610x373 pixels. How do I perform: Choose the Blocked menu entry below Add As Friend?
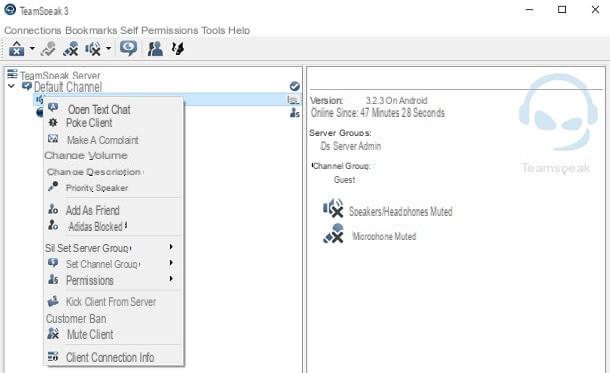(x=97, y=226)
